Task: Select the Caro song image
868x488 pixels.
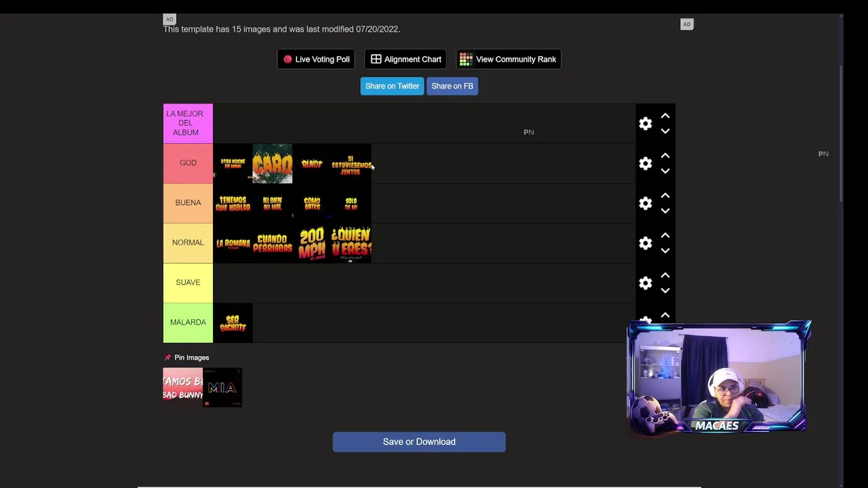Action: click(273, 163)
